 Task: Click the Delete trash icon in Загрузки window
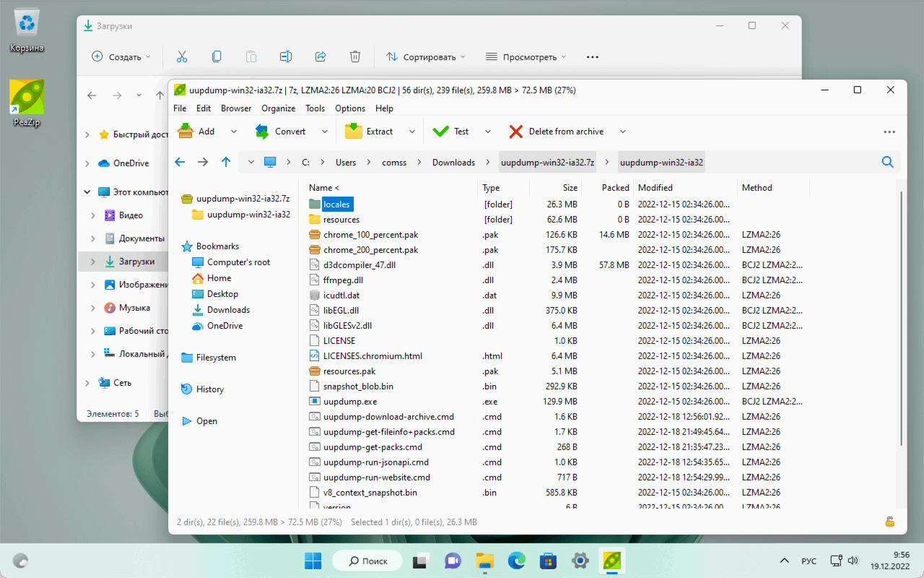[x=355, y=56]
